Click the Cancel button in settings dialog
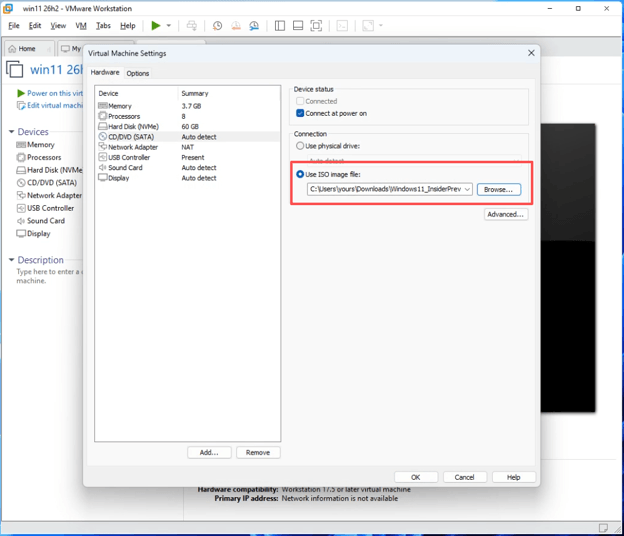 464,477
